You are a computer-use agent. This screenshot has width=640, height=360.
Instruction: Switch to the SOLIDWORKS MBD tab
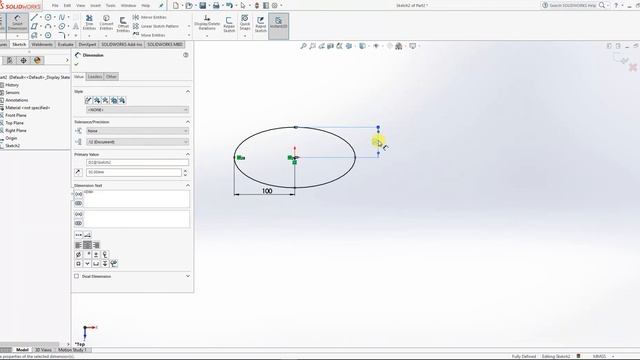(165, 44)
